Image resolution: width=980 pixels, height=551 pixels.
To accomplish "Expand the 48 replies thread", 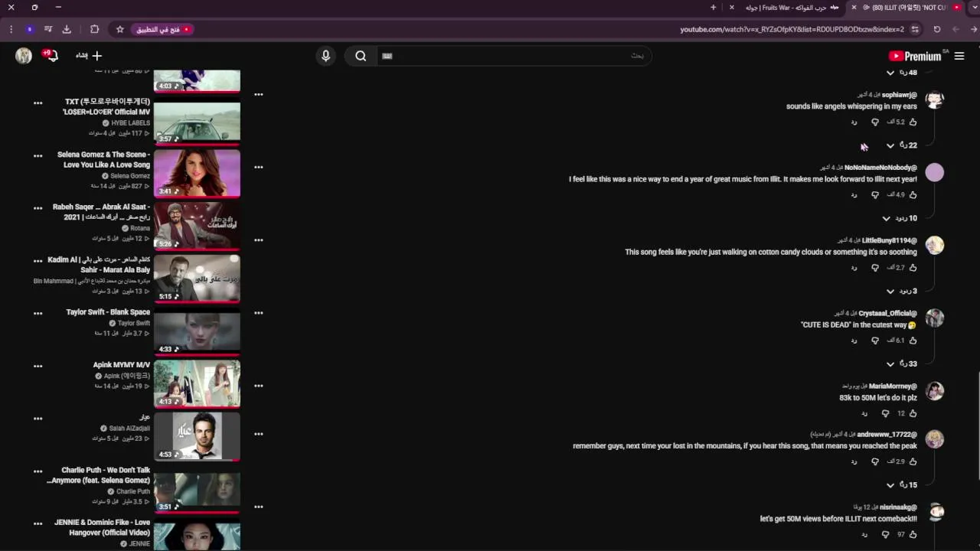I will [901, 73].
